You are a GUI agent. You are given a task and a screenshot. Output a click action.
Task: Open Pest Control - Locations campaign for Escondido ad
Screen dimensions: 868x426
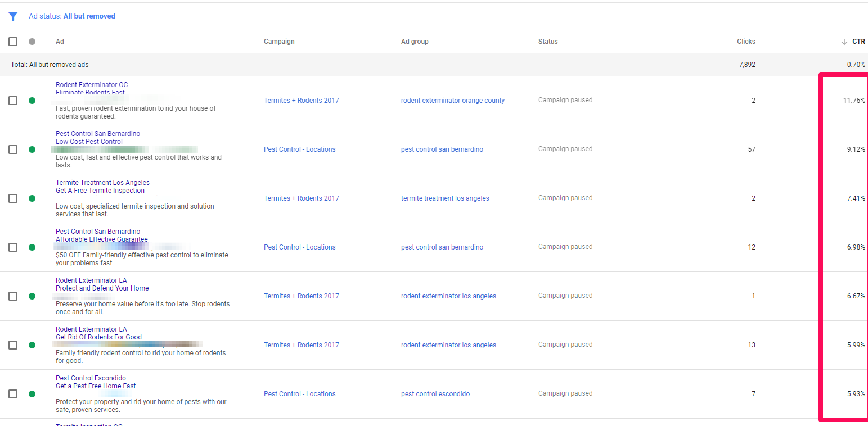point(300,394)
